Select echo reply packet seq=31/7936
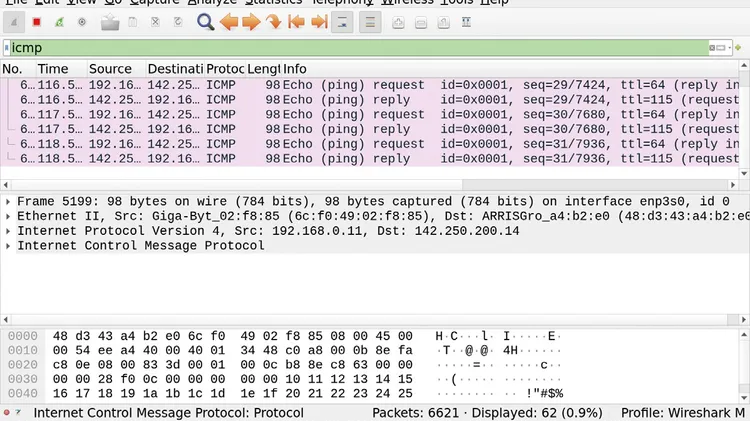Viewport: 750px width, 421px height. [x=370, y=159]
